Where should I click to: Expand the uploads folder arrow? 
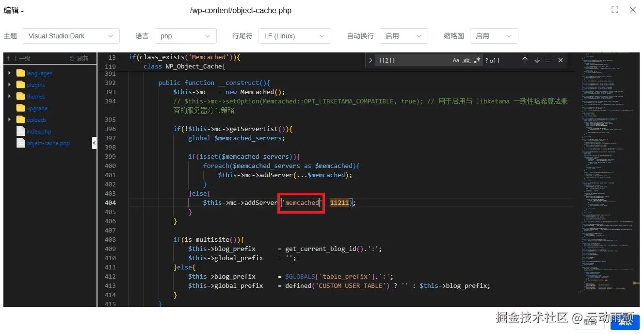coord(9,119)
